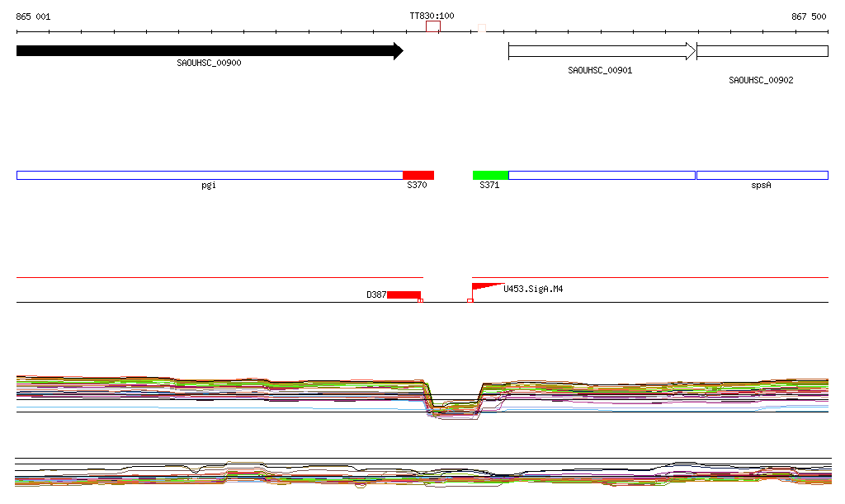This screenshot has height=504, width=845.
Task: Click the pgi gene bar
Action: (209, 175)
